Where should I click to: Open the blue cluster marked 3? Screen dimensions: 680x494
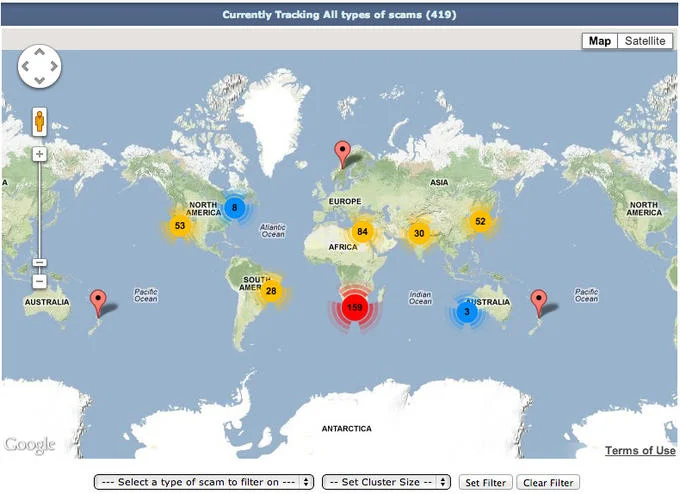(x=467, y=311)
